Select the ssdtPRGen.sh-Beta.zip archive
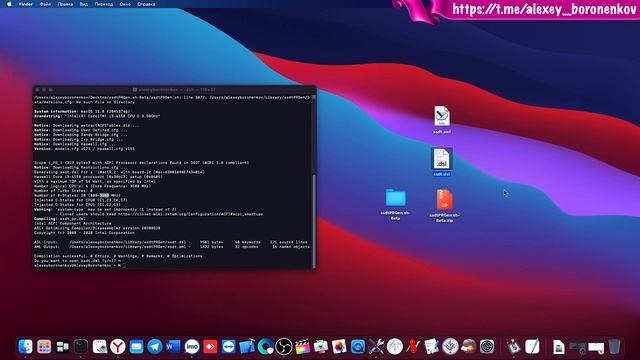 click(444, 206)
